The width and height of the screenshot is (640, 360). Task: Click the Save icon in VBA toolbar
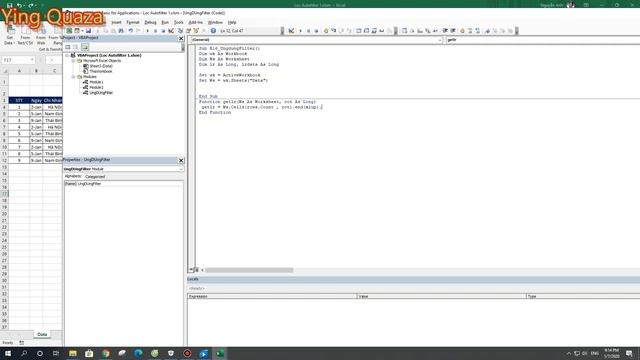point(88,31)
